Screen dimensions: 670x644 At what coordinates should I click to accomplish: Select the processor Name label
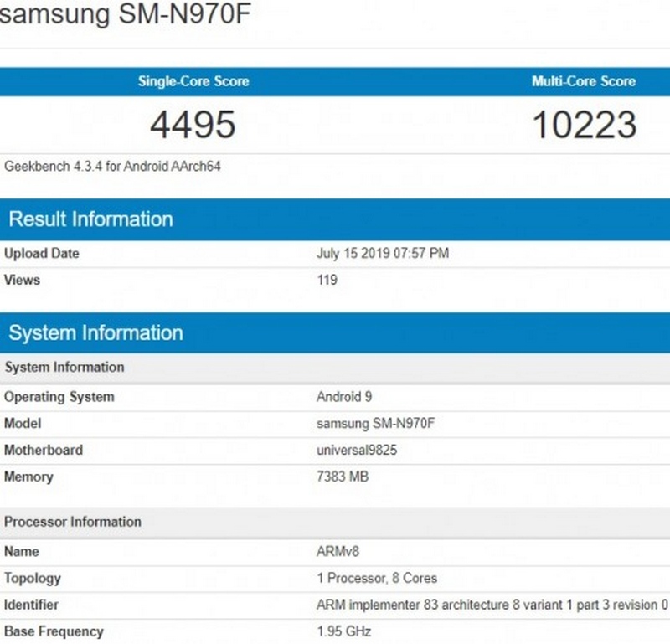pos(22,552)
